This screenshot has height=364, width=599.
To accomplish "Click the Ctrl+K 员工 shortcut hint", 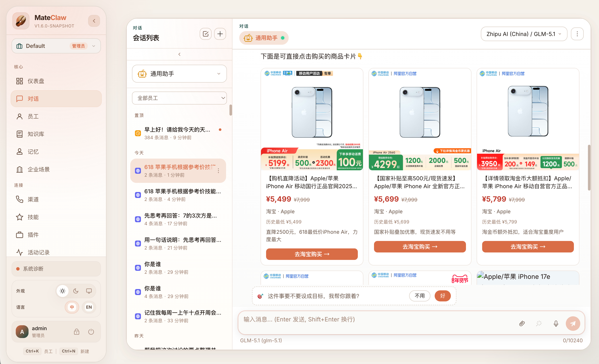I will [x=38, y=351].
